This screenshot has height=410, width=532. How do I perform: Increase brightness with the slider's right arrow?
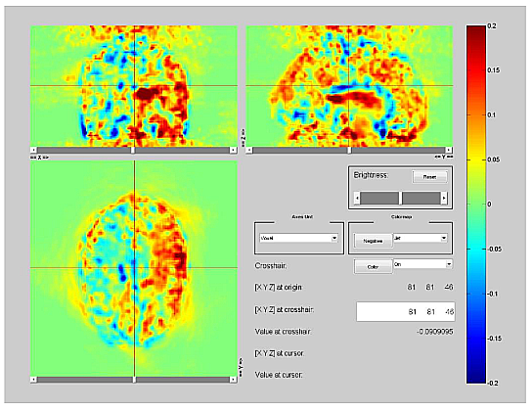tap(444, 199)
